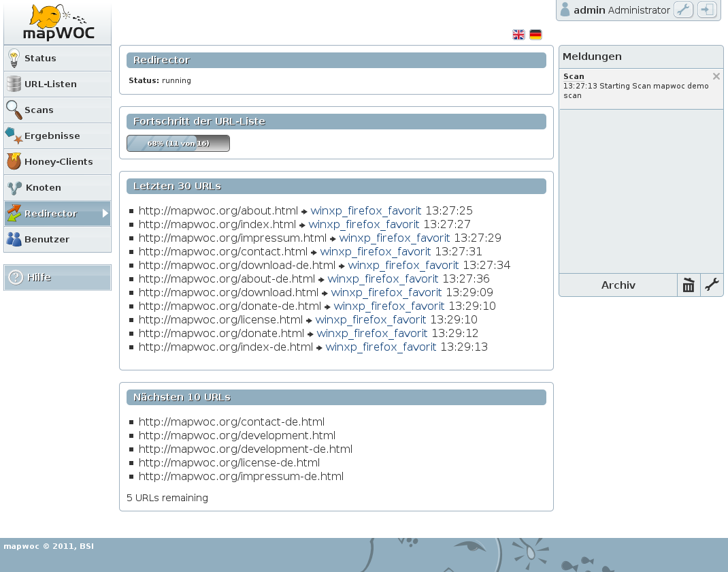The width and height of the screenshot is (728, 572).
Task: Open the Archiv button in Meldungen
Action: click(x=618, y=285)
